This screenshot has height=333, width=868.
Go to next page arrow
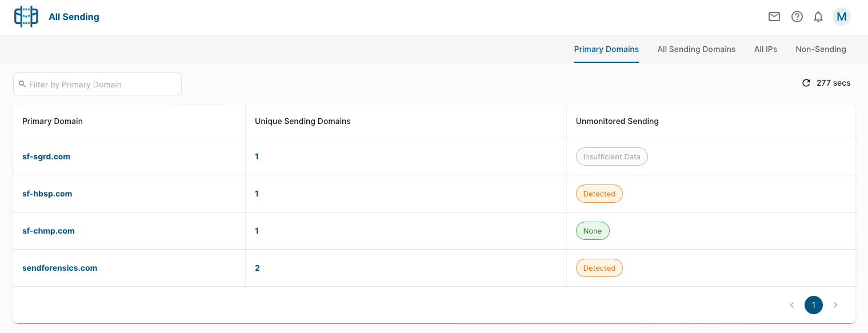click(835, 305)
